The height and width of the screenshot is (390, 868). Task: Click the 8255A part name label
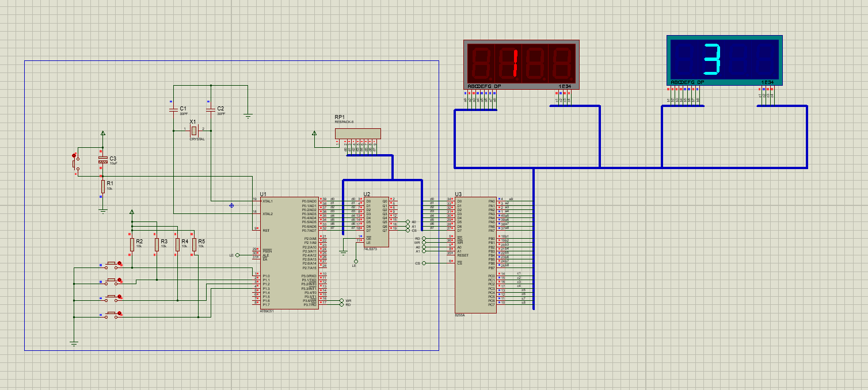[459, 315]
